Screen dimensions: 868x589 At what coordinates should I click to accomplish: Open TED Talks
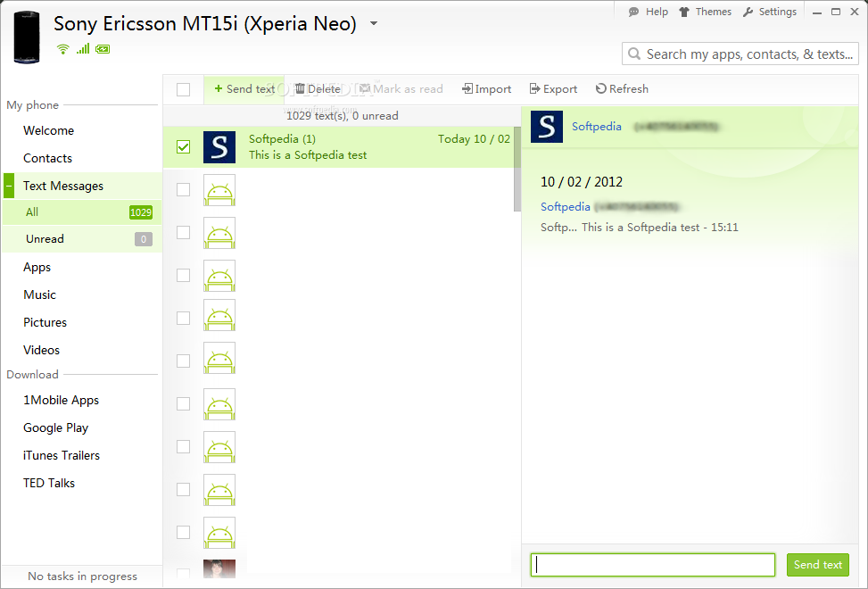(x=49, y=483)
